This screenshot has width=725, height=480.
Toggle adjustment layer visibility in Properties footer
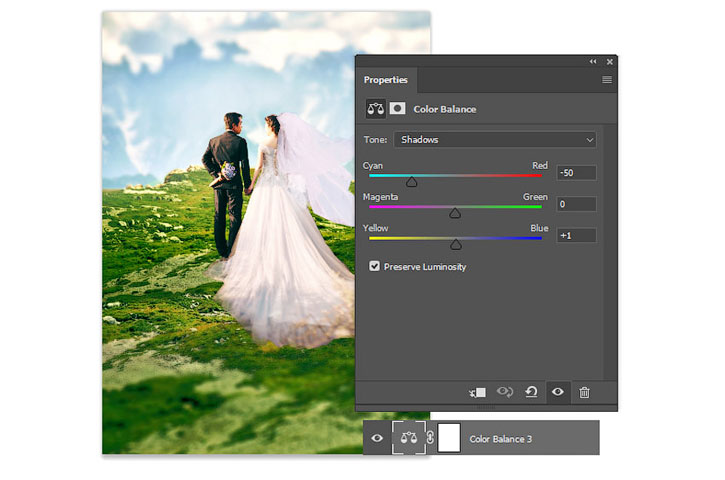pyautogui.click(x=558, y=392)
